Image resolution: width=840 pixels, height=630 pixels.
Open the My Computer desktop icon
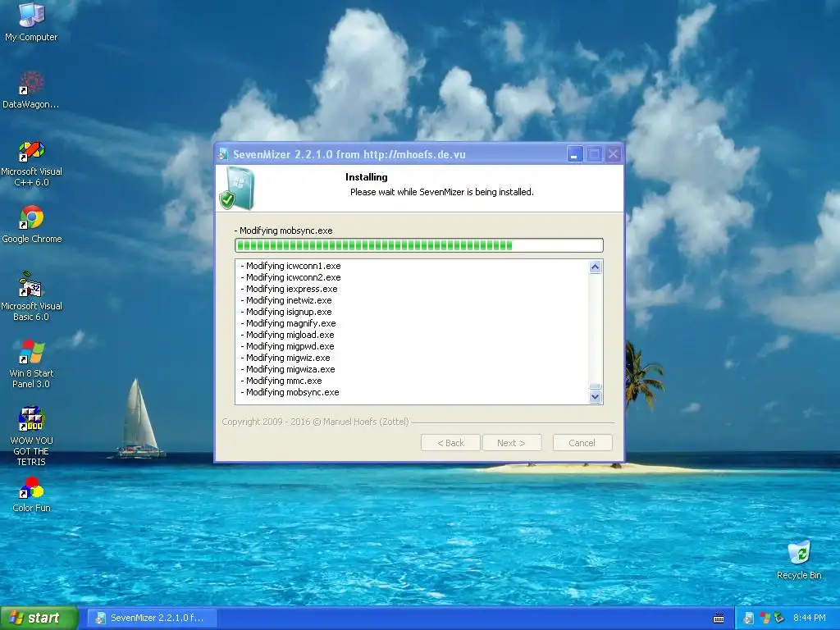click(x=31, y=21)
